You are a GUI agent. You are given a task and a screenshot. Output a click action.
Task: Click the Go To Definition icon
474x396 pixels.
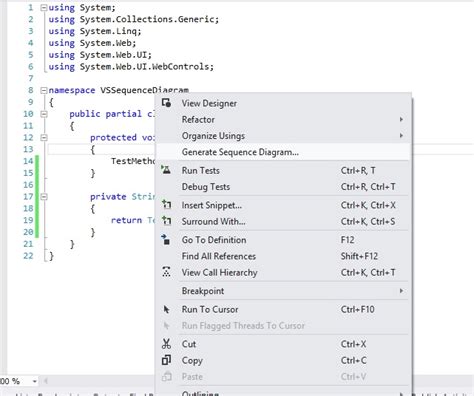(166, 239)
